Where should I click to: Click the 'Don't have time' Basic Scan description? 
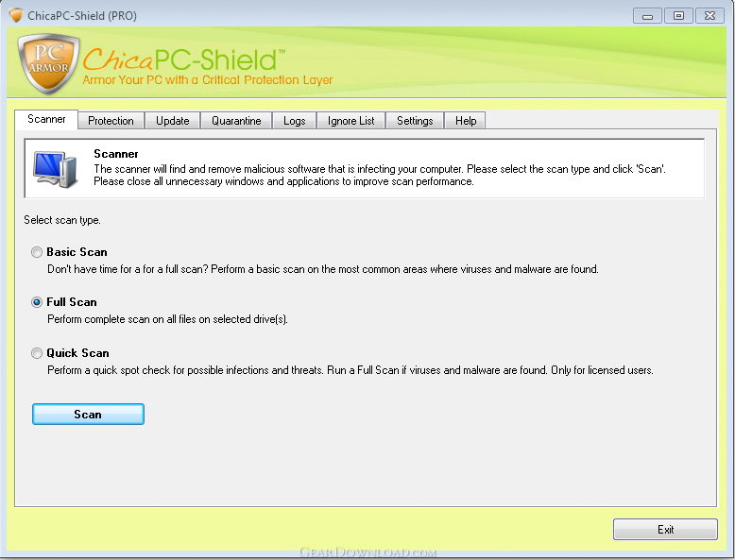click(x=323, y=269)
